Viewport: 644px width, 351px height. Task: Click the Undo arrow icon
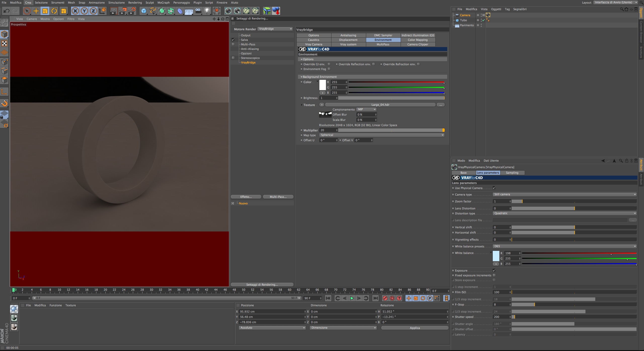click(x=6, y=11)
